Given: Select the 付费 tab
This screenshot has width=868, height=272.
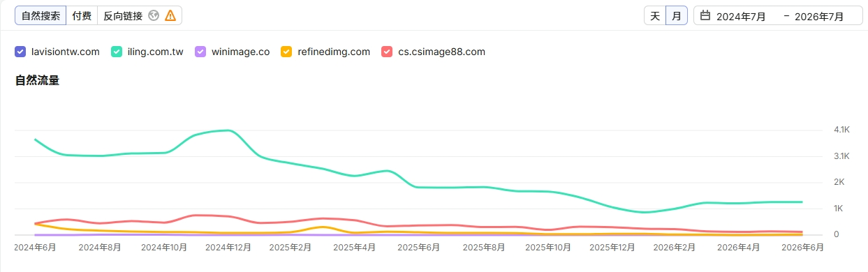Looking at the screenshot, I should click(x=82, y=15).
